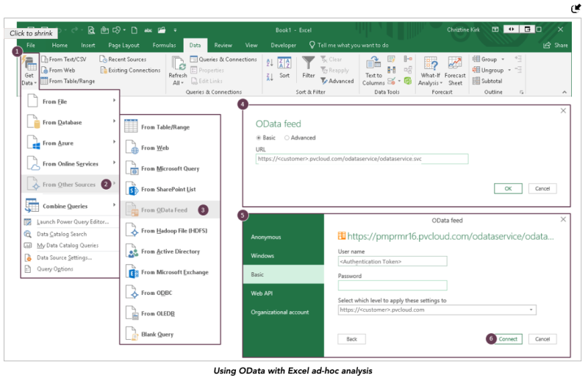The width and height of the screenshot is (588, 378).
Task: Select Web API authentication
Action: tap(284, 293)
